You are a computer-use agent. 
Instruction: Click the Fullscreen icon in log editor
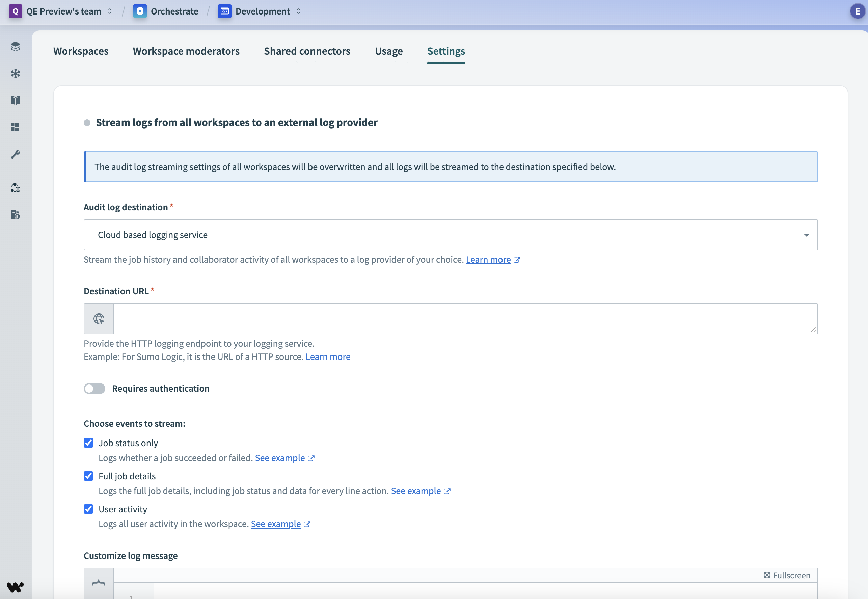[767, 575]
